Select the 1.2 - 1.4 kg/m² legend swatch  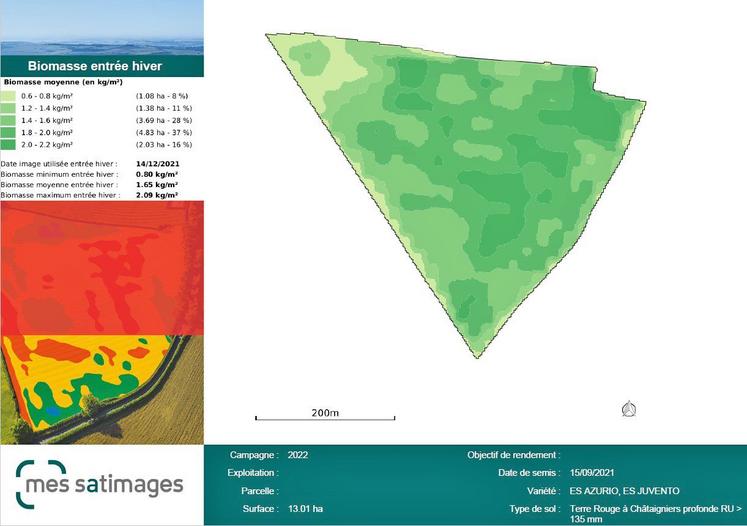[x=8, y=106]
